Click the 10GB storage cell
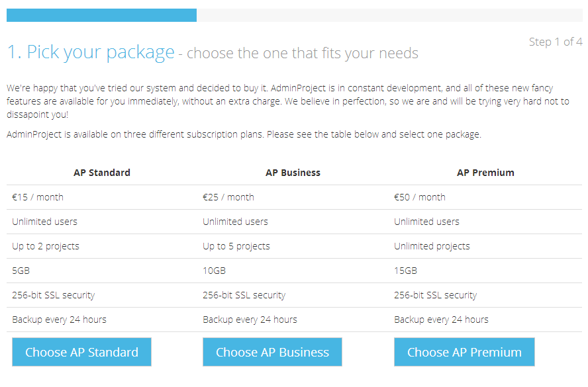This screenshot has width=588, height=387. point(293,271)
